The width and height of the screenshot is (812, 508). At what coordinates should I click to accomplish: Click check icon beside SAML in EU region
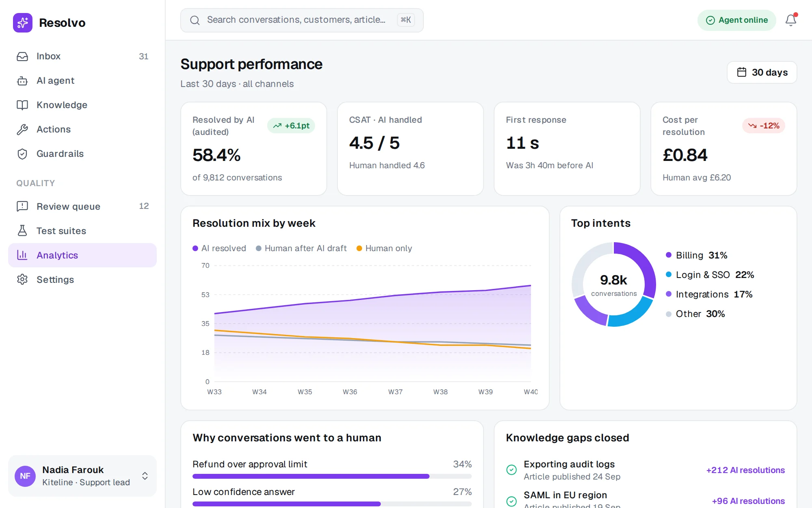click(x=512, y=501)
